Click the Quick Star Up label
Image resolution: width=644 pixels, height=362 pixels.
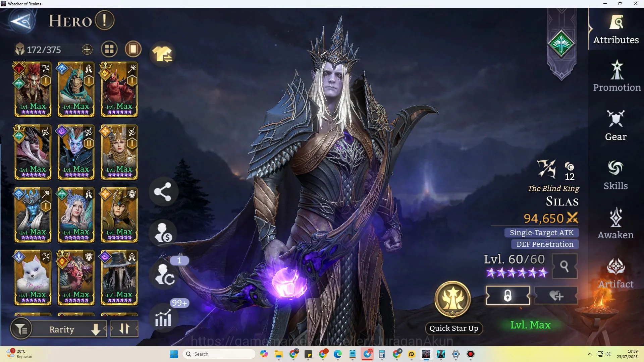(x=454, y=328)
